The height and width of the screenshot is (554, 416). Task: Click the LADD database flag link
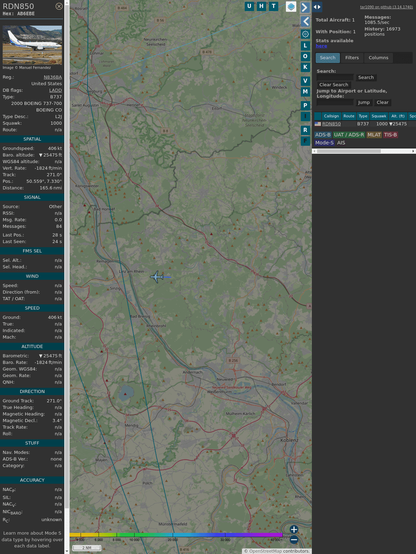pyautogui.click(x=55, y=90)
